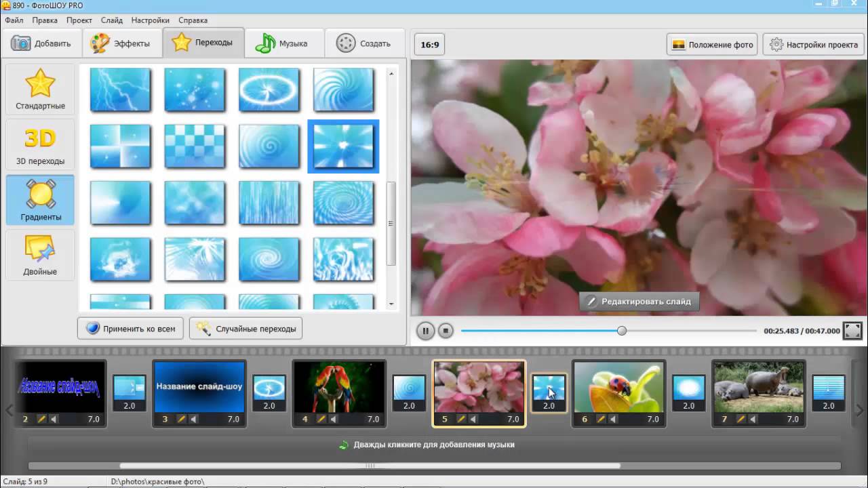Click Применить ко всем button
The height and width of the screenshot is (488, 868).
coord(131,329)
